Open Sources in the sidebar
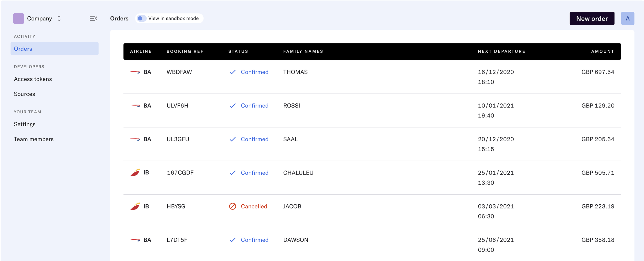Image resolution: width=644 pixels, height=261 pixels. [x=24, y=94]
